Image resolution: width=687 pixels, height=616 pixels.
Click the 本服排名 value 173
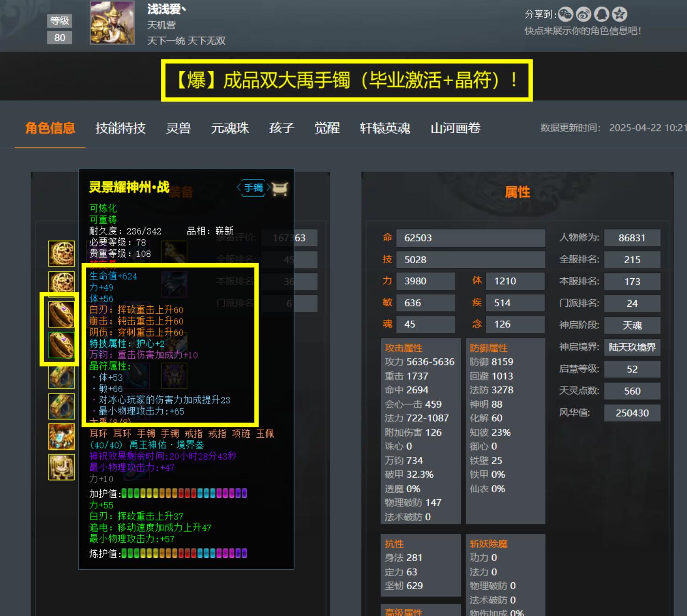[x=632, y=281]
